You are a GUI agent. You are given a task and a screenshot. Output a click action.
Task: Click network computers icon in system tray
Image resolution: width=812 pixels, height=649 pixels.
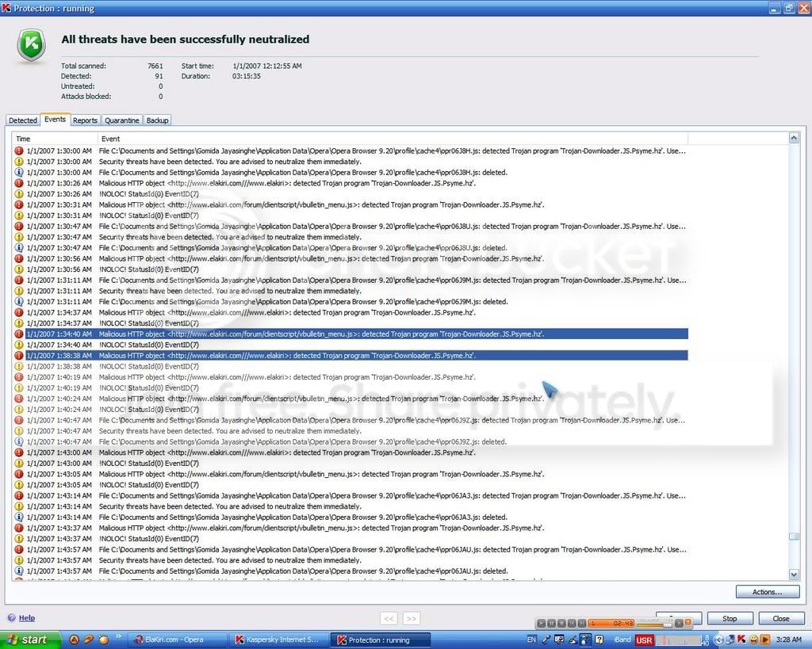[730, 639]
